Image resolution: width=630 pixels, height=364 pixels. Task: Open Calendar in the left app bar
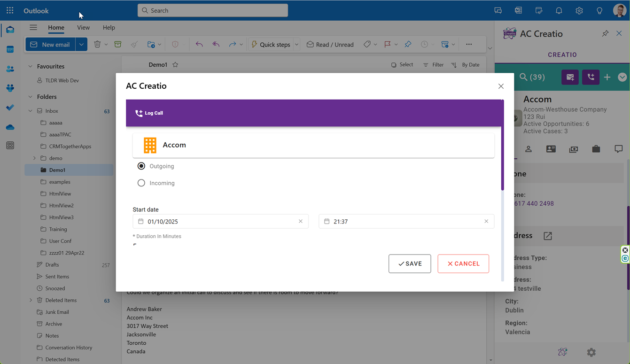[x=10, y=49]
